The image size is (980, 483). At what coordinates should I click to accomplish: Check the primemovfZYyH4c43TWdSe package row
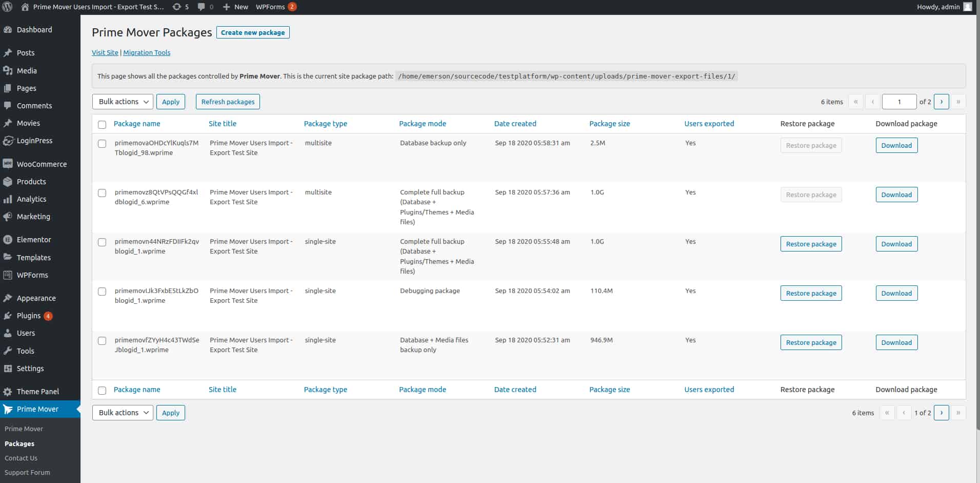102,341
